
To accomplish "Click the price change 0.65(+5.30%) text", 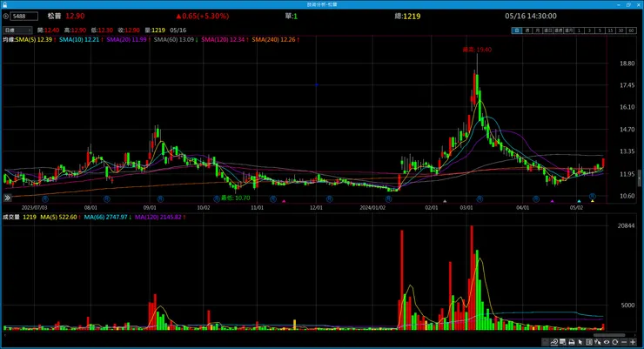I will click(x=203, y=16).
